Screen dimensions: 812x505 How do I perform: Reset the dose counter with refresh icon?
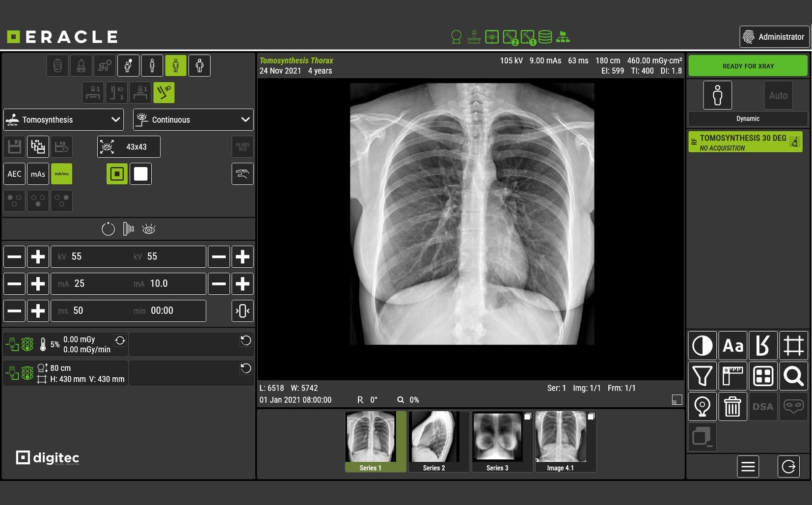pos(120,340)
